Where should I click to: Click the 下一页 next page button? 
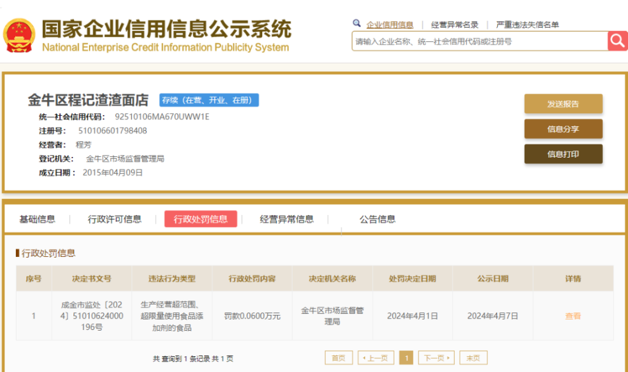click(x=436, y=358)
